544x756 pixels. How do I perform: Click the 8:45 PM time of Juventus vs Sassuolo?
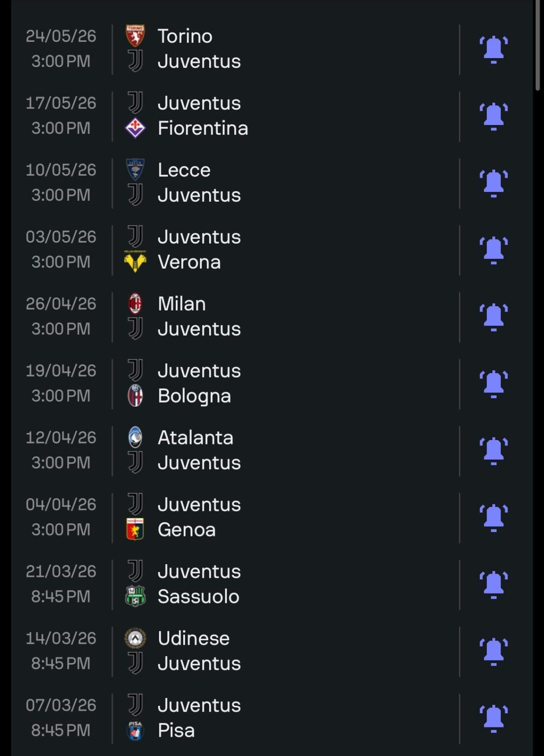coord(61,597)
